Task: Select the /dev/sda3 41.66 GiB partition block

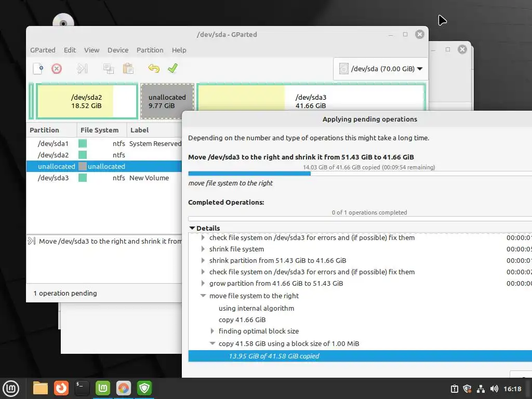Action: point(311,98)
